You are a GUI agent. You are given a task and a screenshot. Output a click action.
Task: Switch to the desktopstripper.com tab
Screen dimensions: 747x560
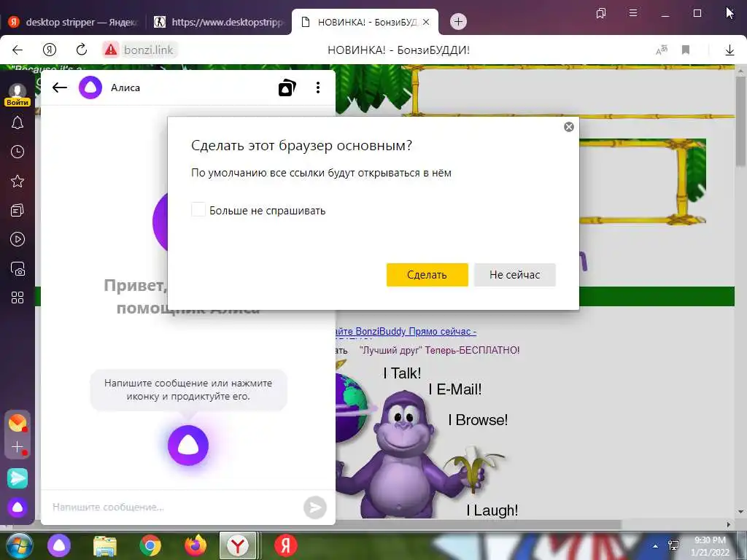219,22
